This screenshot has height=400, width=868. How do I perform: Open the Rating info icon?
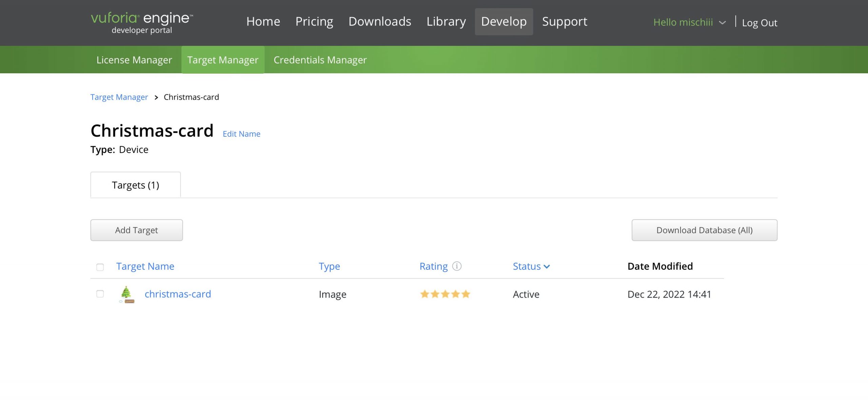click(x=457, y=266)
